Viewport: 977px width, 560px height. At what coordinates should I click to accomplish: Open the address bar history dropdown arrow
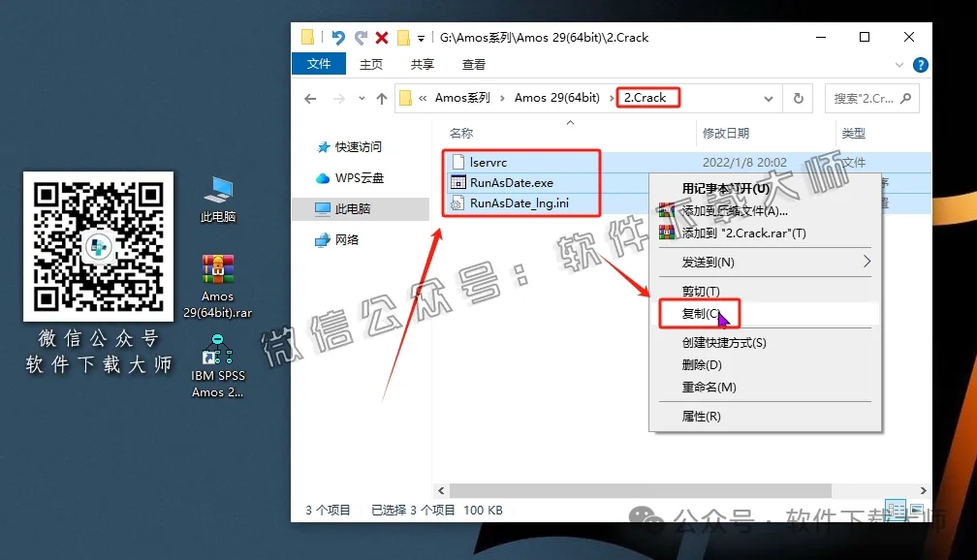[x=769, y=97]
